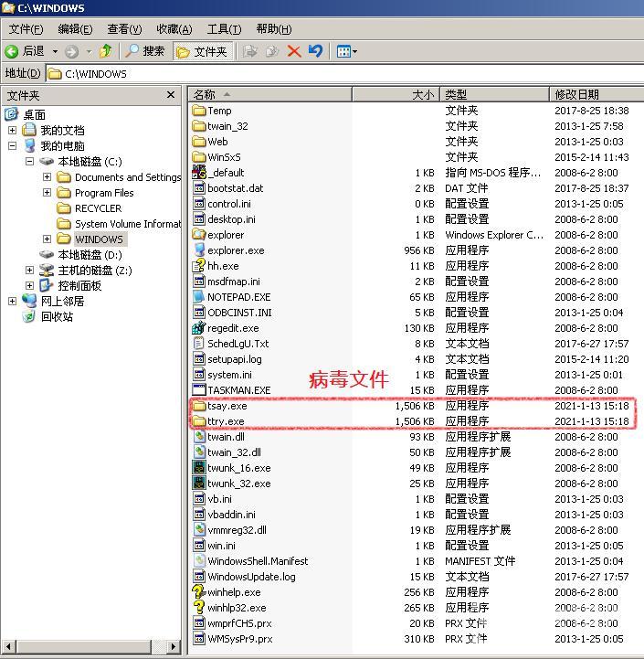Click the Forward arrow icon
Viewport: 644px width, 659px height.
[x=71, y=52]
